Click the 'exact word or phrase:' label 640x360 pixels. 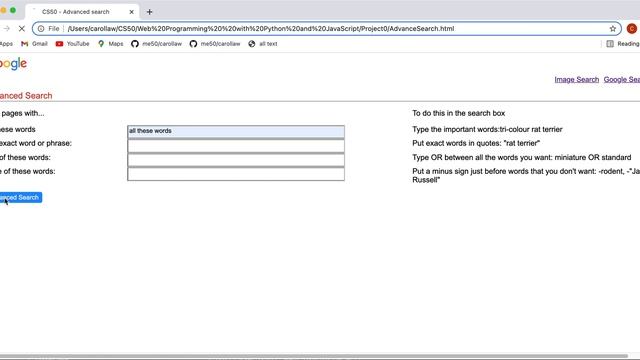pos(36,143)
